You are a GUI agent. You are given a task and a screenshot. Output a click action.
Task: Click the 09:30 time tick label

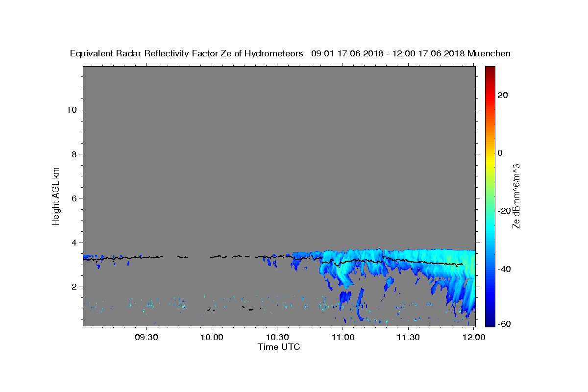tap(147, 338)
